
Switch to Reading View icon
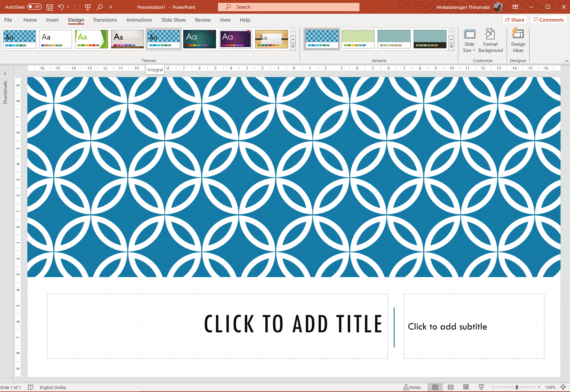(x=466, y=387)
